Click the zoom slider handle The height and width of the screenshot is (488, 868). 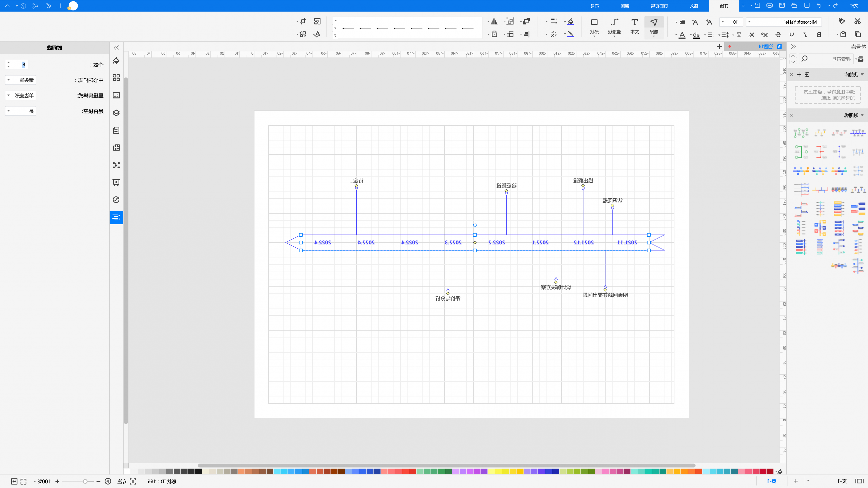(x=85, y=481)
